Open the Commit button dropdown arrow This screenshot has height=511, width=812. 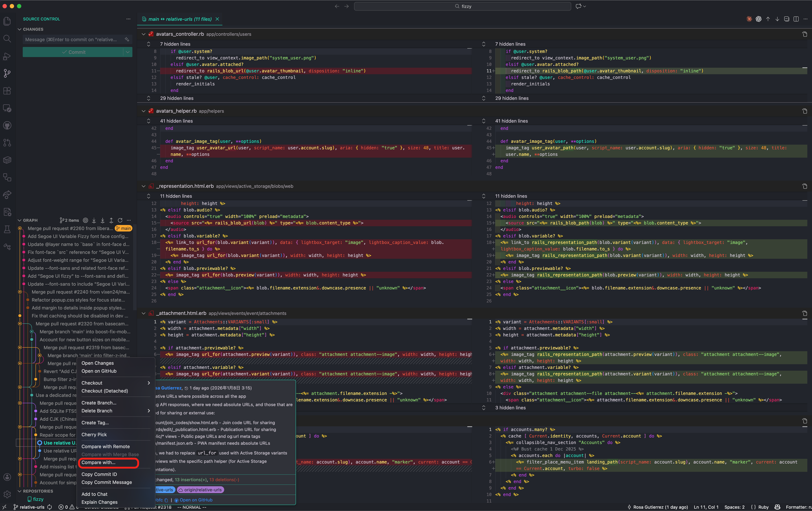[128, 52]
